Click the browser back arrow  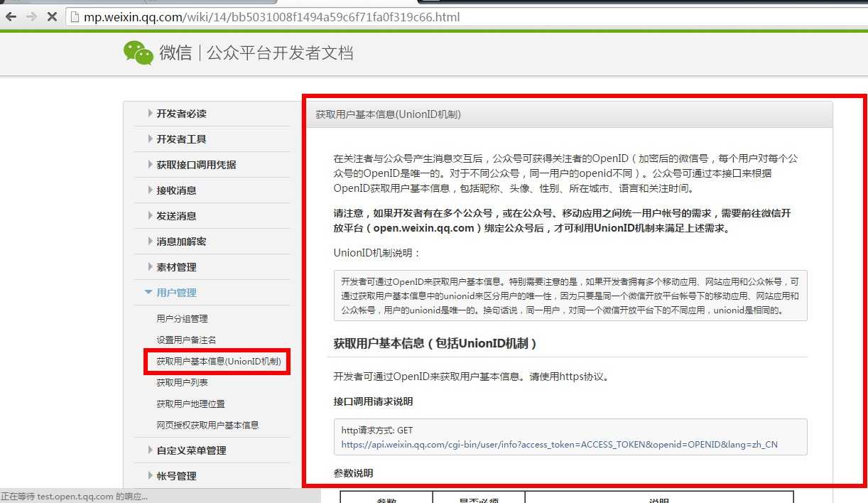click(11, 16)
